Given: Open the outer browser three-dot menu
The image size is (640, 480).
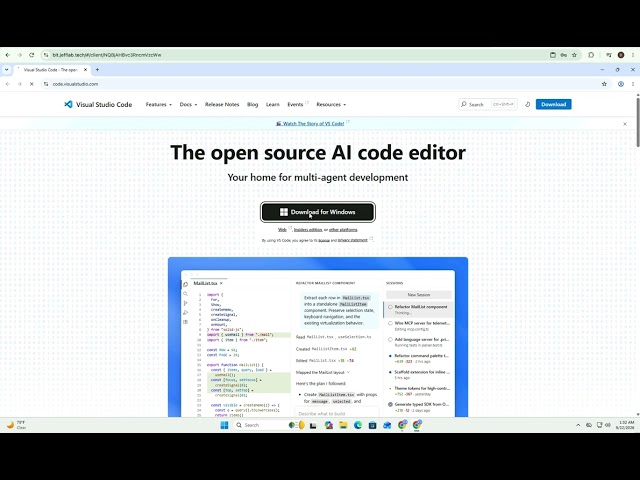Looking at the screenshot, I should [x=633, y=55].
